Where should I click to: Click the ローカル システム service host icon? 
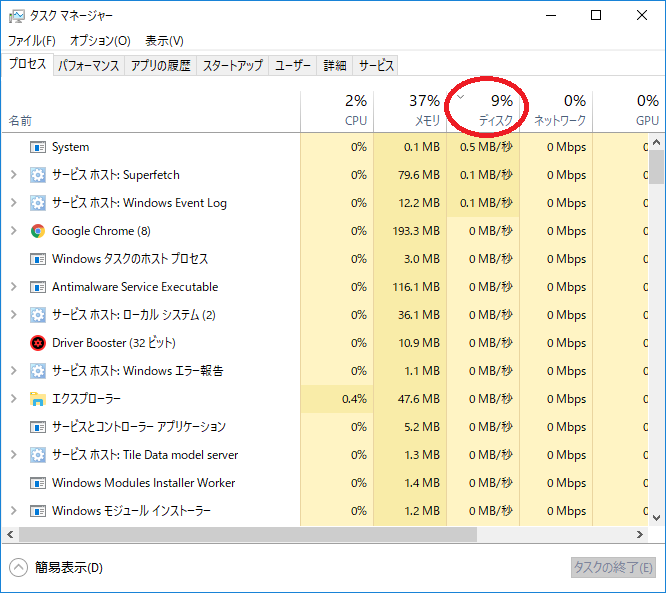coord(38,315)
